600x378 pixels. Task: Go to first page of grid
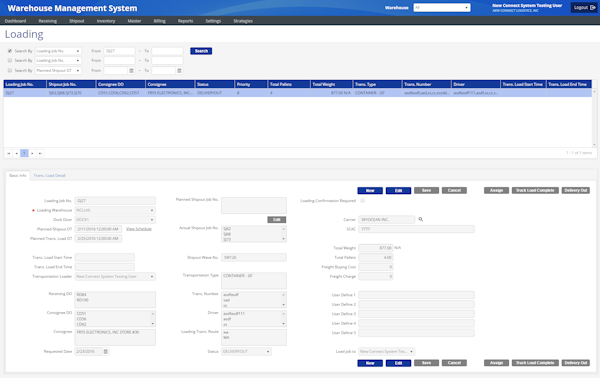click(9, 153)
